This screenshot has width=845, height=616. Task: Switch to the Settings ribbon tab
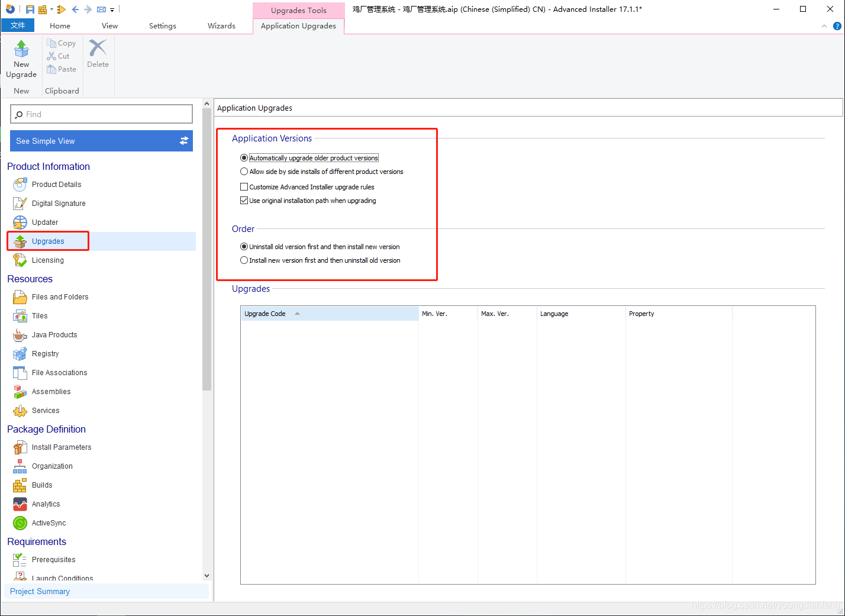[163, 25]
